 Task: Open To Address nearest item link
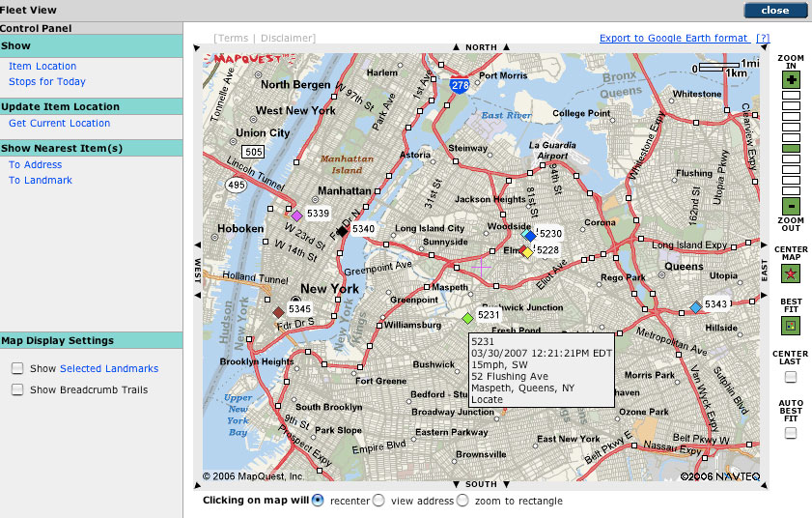pos(35,164)
